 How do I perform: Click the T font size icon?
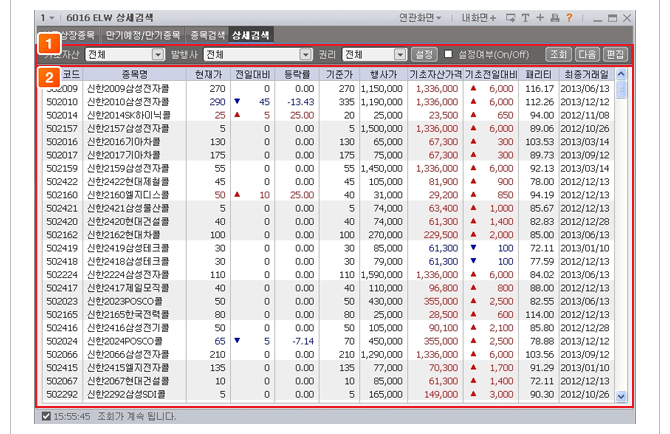[x=525, y=18]
